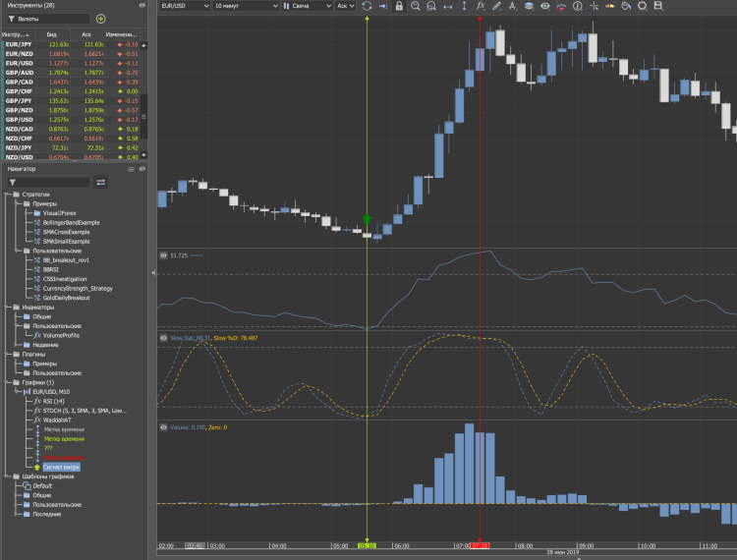Open the add indicator fx toolbar icon

pyautogui.click(x=480, y=6)
